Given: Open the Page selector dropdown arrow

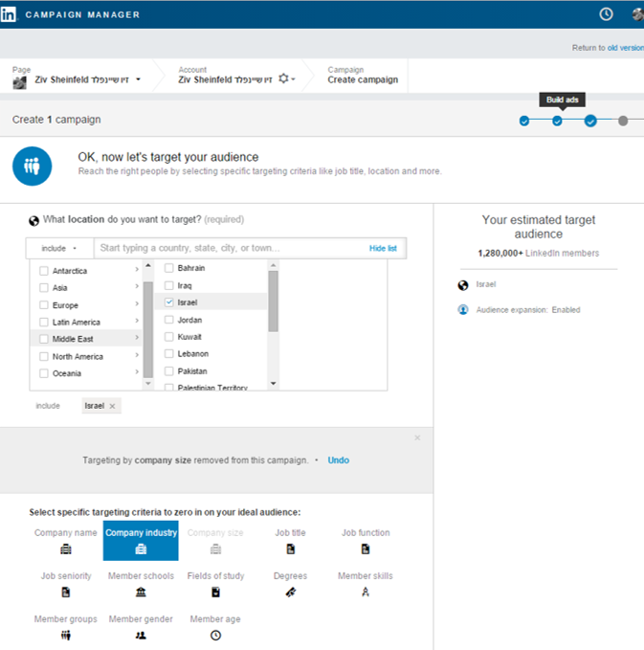Looking at the screenshot, I should point(139,79).
